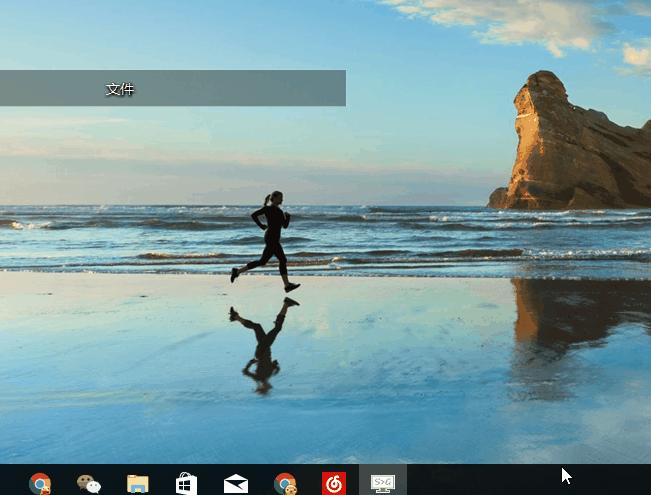Click the far right end of the taskbar
The height and width of the screenshot is (495, 651).
tap(643, 482)
